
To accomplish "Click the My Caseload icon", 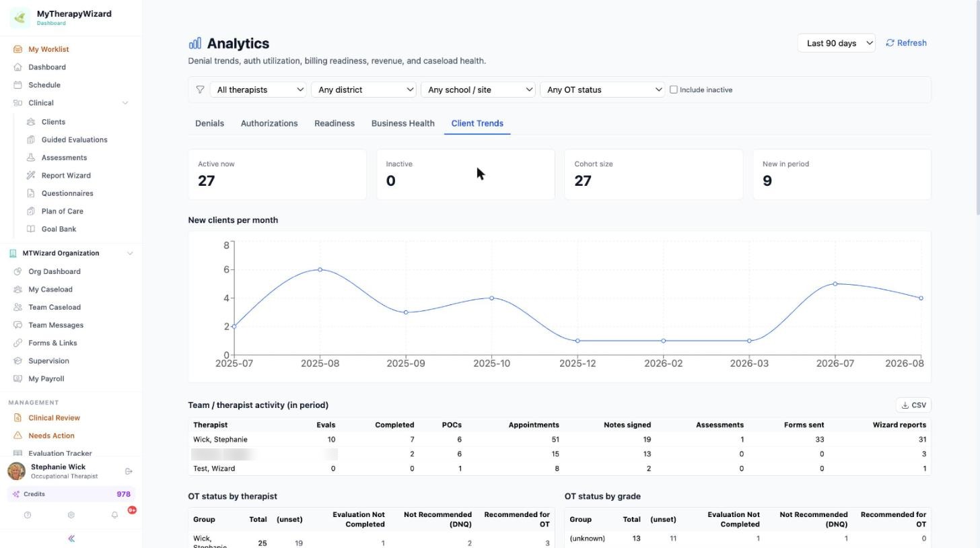I will tap(17, 289).
